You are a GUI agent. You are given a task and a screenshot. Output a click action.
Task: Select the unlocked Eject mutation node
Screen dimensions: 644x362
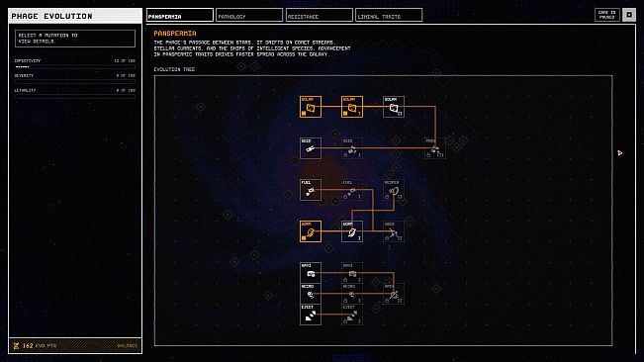tap(311, 315)
